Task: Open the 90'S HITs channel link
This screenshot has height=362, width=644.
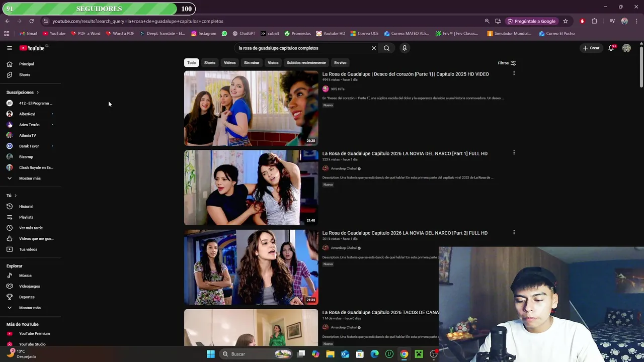Action: 338,89
